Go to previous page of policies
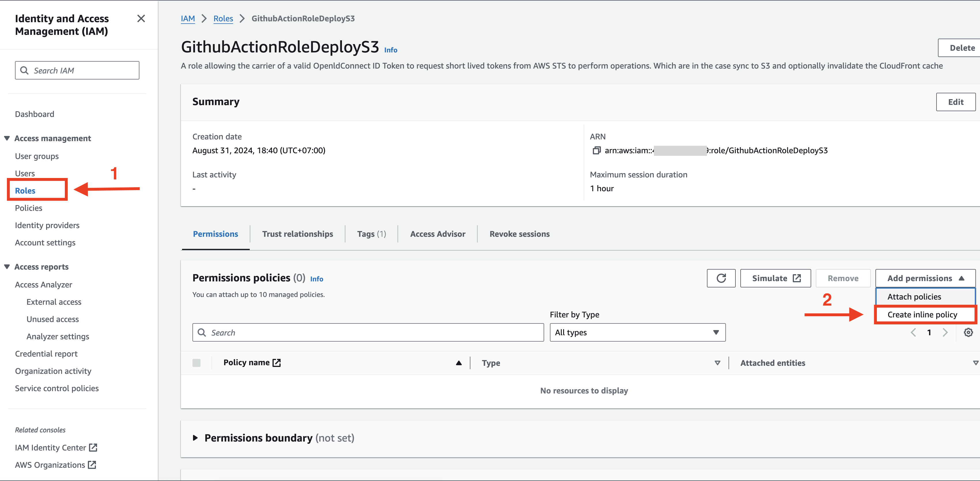The image size is (980, 481). [x=913, y=333]
